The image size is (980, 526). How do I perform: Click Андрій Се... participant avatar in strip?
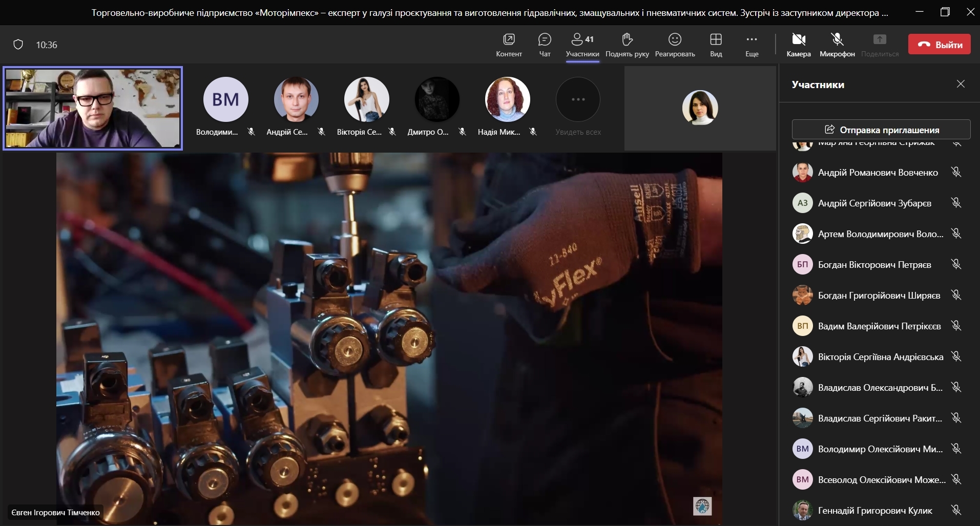296,99
